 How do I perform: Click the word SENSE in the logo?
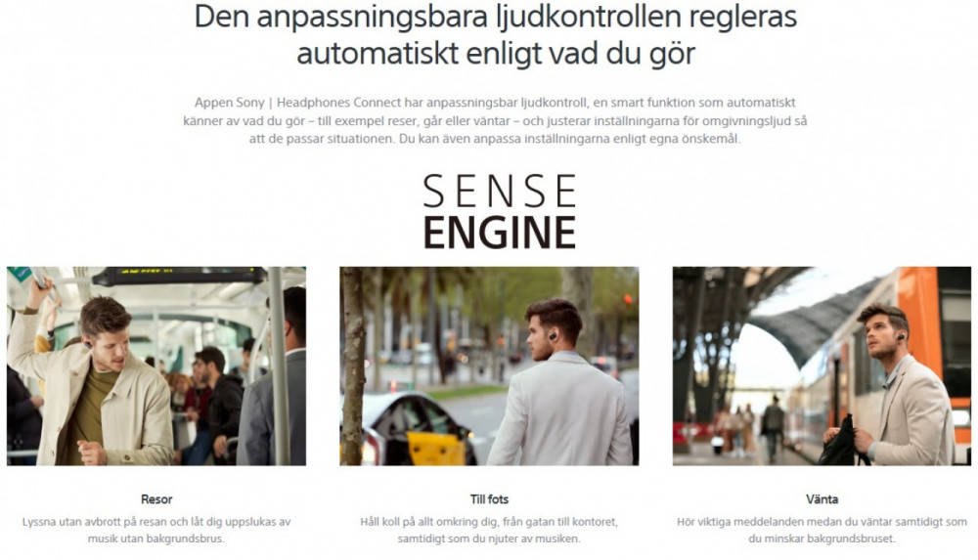pyautogui.click(x=499, y=192)
